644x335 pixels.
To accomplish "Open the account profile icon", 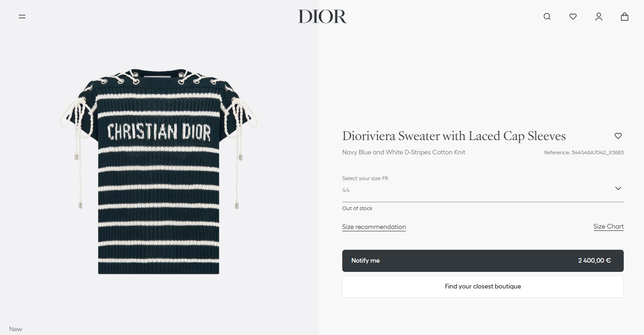I will pyautogui.click(x=598, y=17).
